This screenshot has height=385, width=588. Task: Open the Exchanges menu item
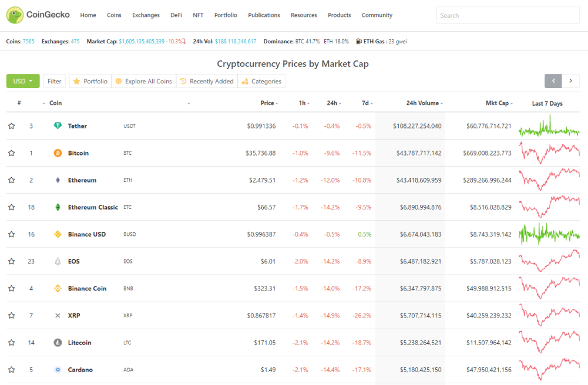point(146,15)
